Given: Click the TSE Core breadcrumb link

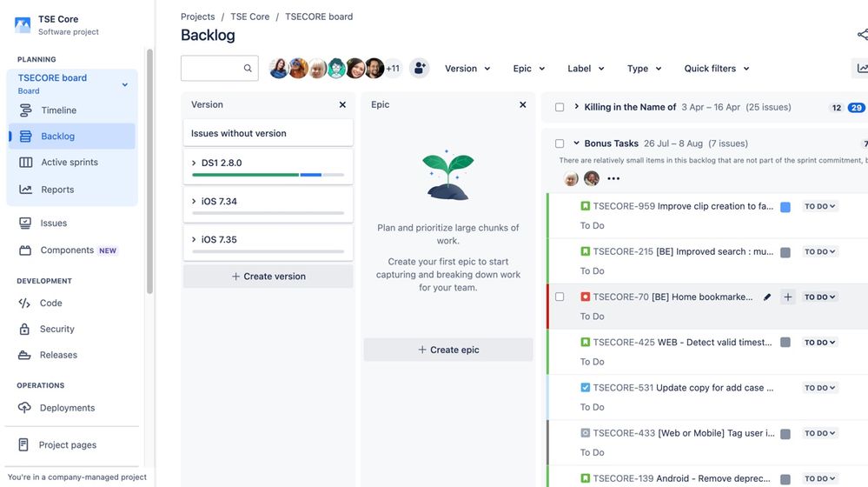Looking at the screenshot, I should point(250,17).
